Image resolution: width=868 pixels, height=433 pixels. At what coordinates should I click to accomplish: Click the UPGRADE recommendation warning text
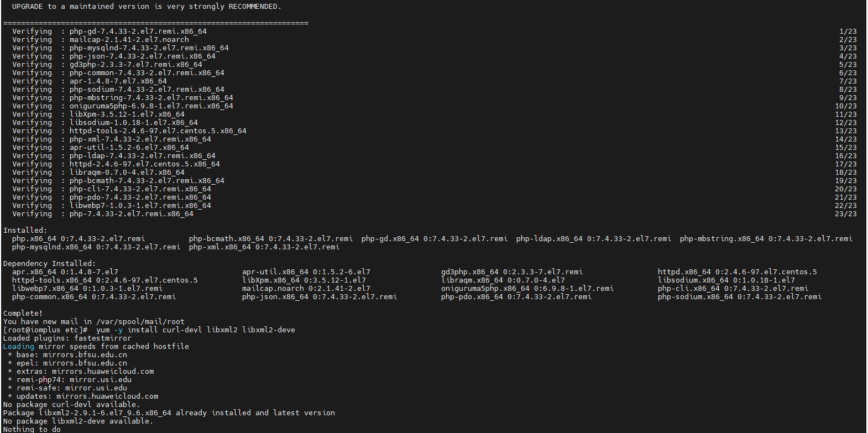point(147,7)
